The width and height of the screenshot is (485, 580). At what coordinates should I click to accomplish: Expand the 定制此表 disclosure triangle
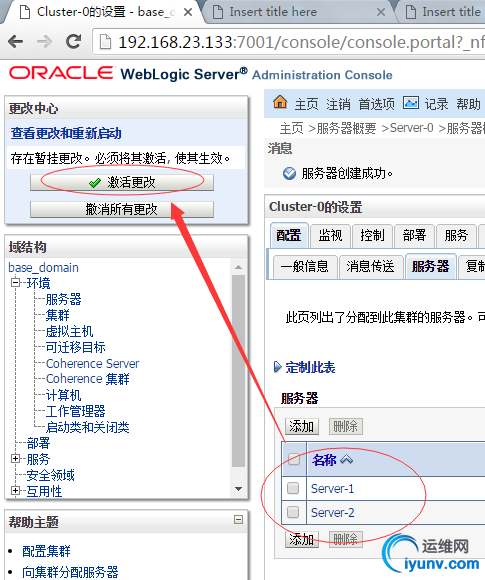(277, 367)
